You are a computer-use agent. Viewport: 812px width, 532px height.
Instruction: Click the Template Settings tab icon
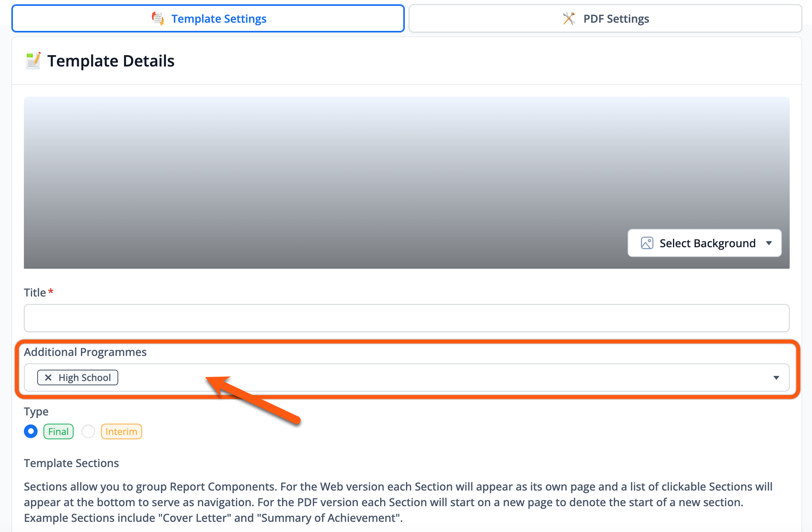pos(158,18)
